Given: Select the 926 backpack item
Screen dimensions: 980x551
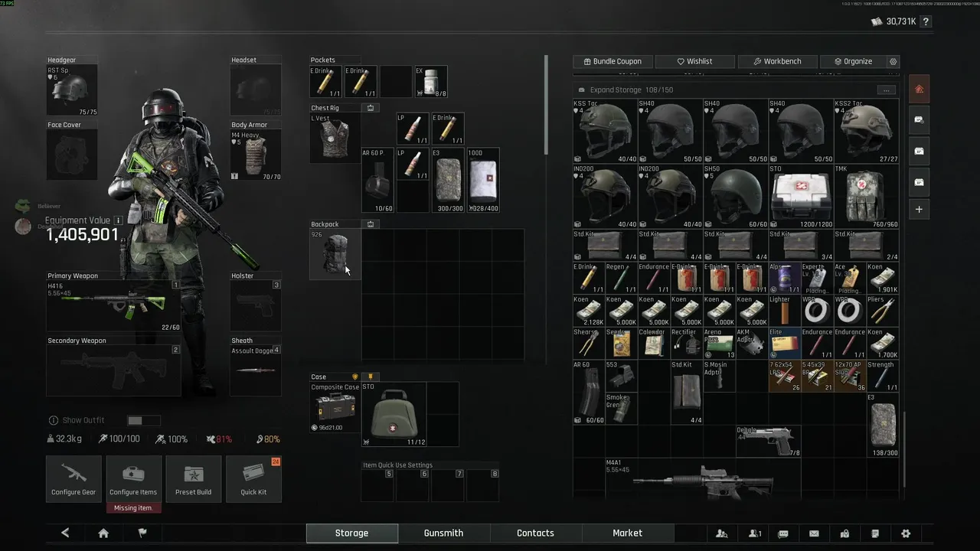Looking at the screenshot, I should click(x=335, y=254).
